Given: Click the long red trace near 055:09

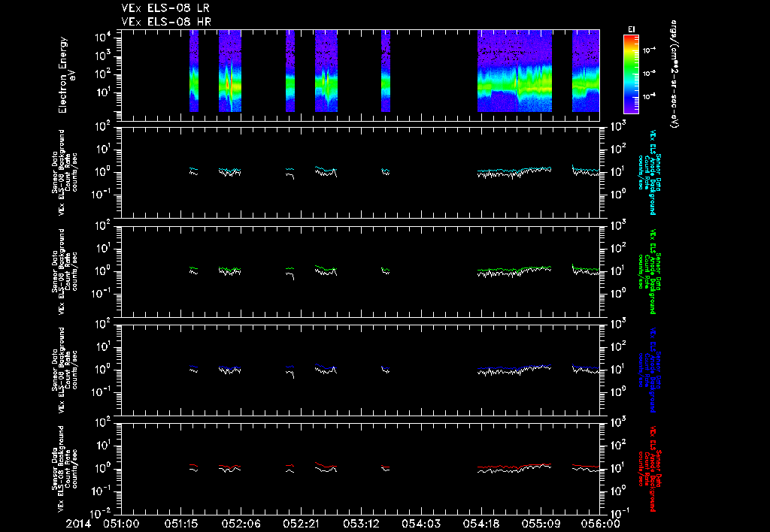Looking at the screenshot, I should coord(514,466).
